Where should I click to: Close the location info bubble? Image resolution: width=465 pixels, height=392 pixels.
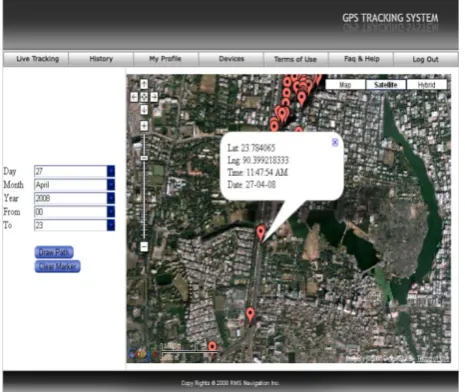[x=335, y=143]
